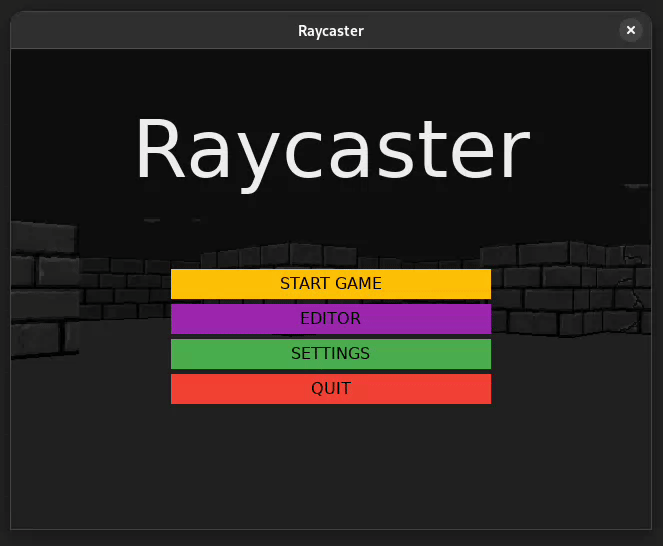Click the empty title bar left of the title
Image resolution: width=663 pixels, height=546 pixels.
coord(150,30)
